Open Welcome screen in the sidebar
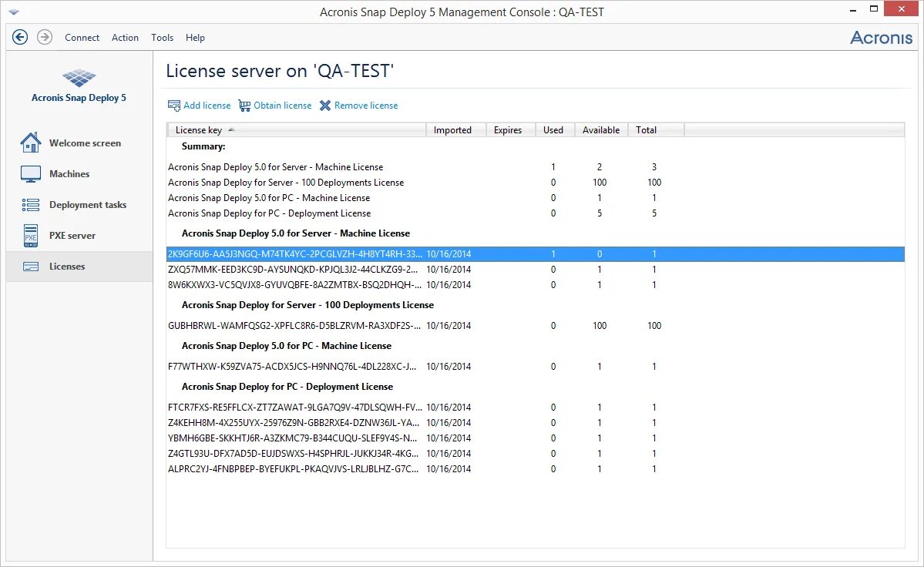 [79, 143]
